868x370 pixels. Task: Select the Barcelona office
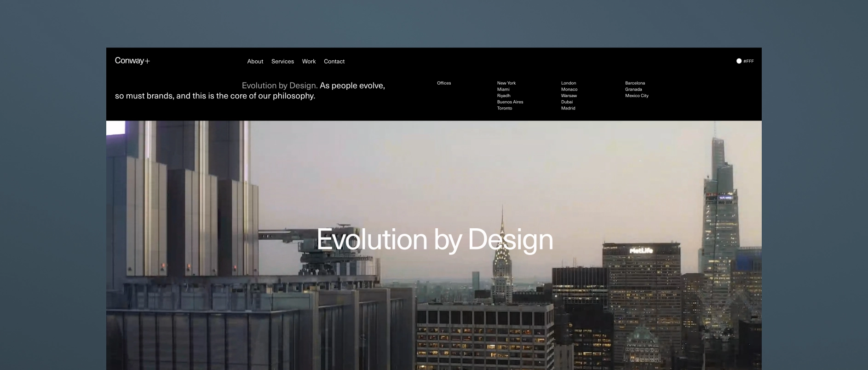635,83
